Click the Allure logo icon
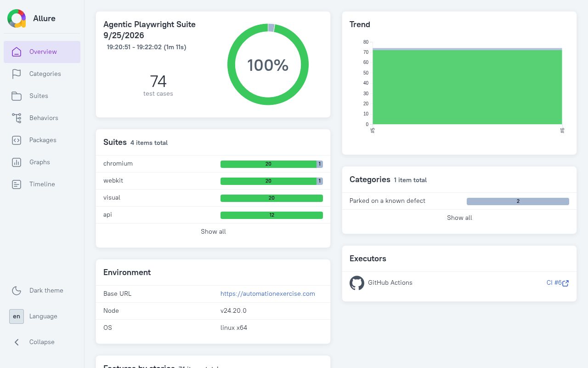 pos(17,18)
